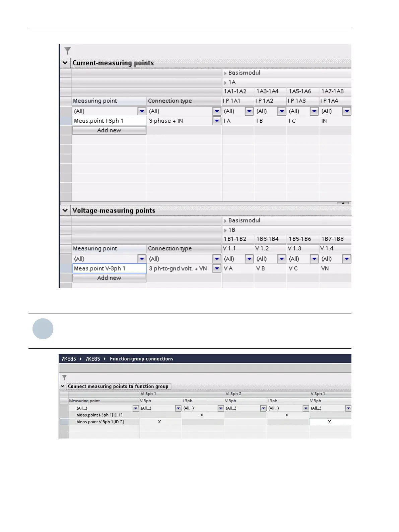Click the I B cell under I P 1A2
Viewport: 399px width, 532px height.
coord(270,121)
